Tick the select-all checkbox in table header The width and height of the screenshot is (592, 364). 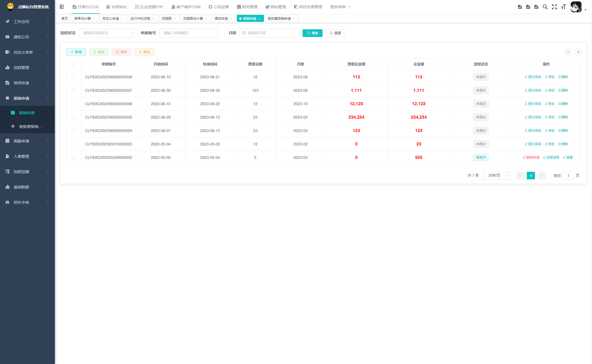[x=74, y=64]
